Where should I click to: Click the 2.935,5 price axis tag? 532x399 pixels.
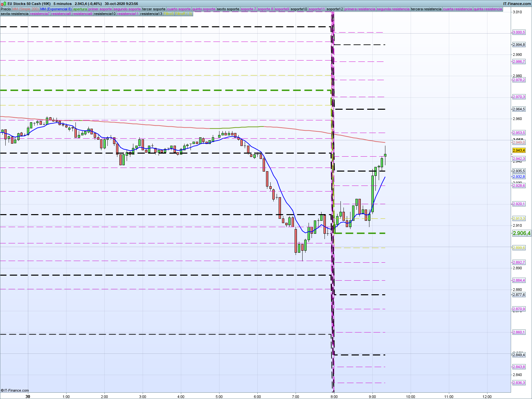(519, 171)
